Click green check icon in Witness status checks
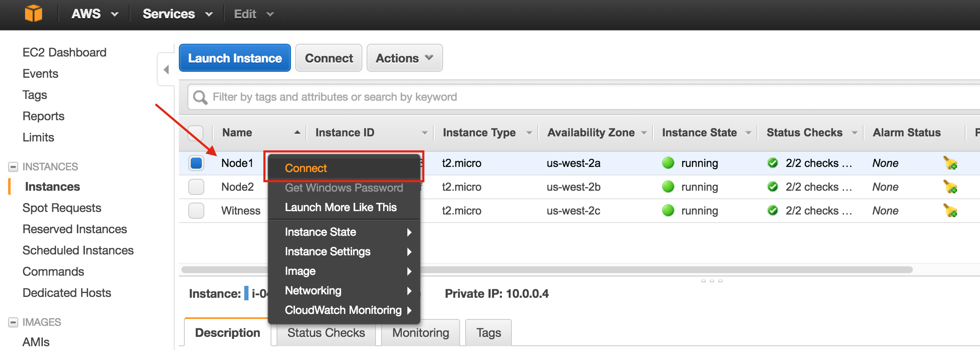This screenshot has width=980, height=350. pyautogui.click(x=773, y=210)
